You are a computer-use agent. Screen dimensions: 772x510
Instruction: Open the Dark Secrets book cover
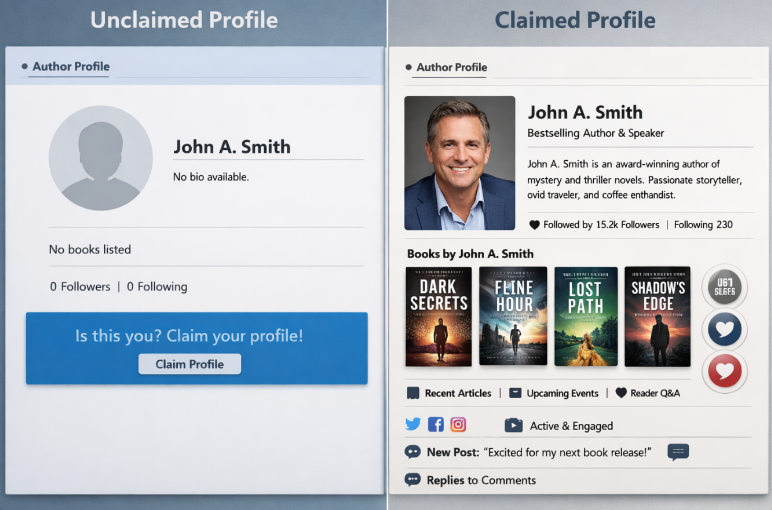(x=438, y=316)
